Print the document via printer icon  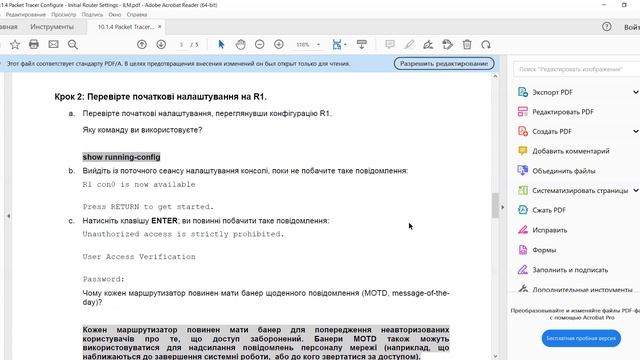tap(34, 44)
